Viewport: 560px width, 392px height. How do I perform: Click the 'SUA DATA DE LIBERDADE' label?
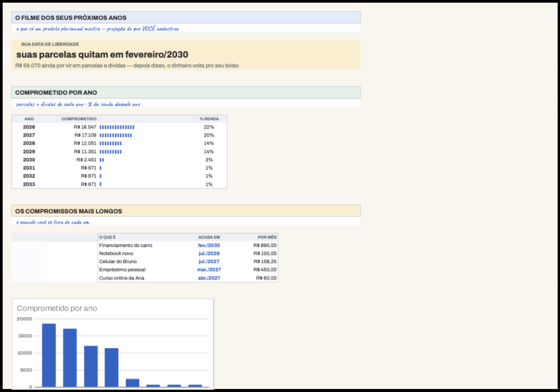pyautogui.click(x=50, y=44)
